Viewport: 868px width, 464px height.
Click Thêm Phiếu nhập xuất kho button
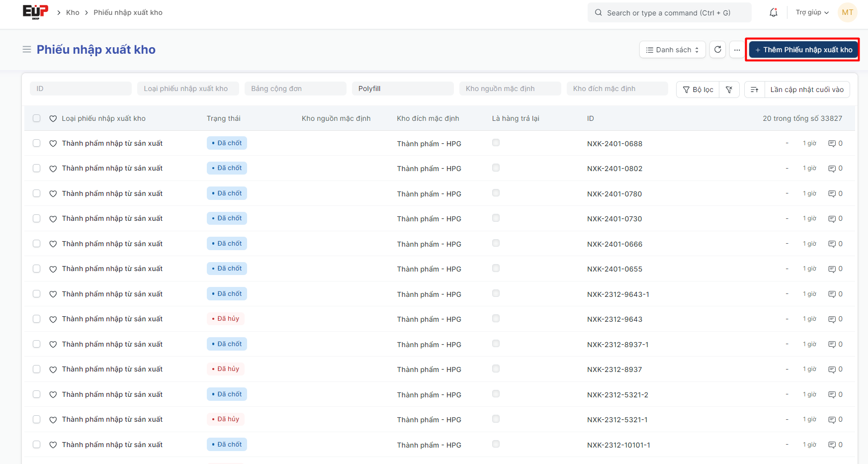click(x=803, y=50)
